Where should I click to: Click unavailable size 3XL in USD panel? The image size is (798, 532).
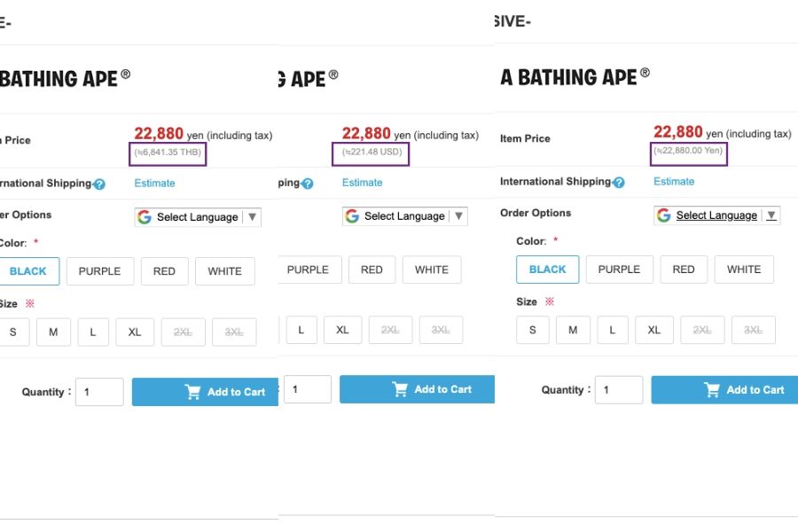[441, 330]
